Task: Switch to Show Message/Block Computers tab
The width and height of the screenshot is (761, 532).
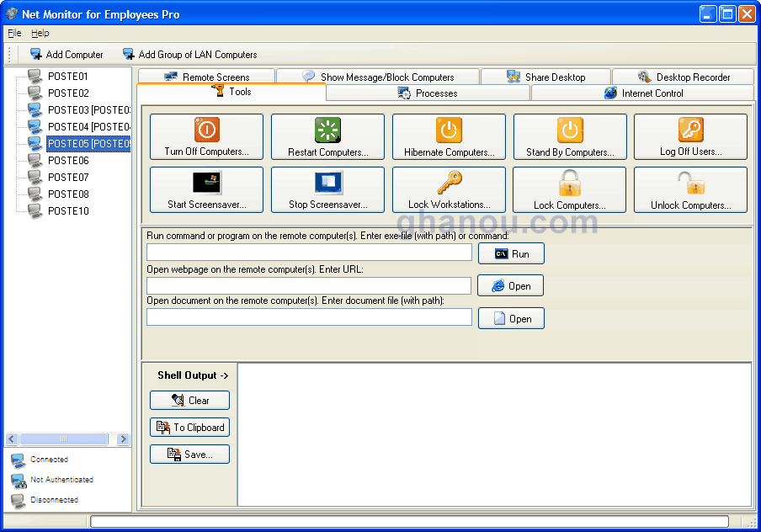Action: [x=378, y=77]
